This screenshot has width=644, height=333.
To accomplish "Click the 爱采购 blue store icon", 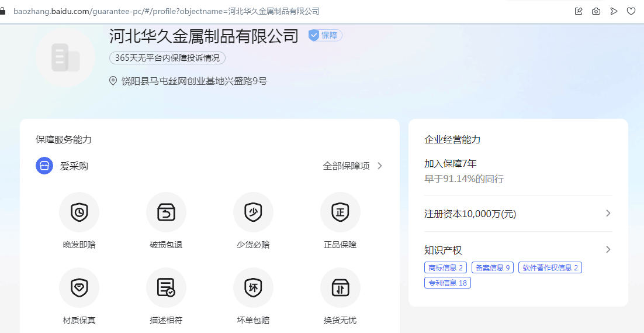I will click(x=44, y=166).
